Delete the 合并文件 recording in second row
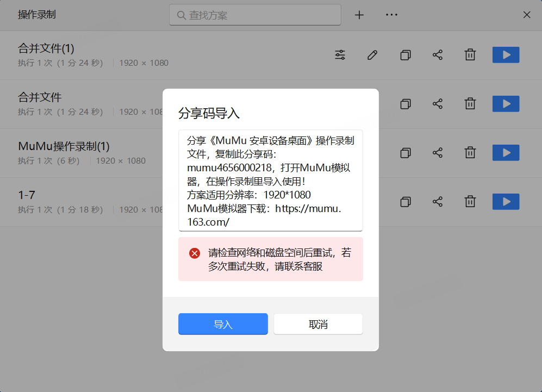The height and width of the screenshot is (392, 542). [x=470, y=104]
